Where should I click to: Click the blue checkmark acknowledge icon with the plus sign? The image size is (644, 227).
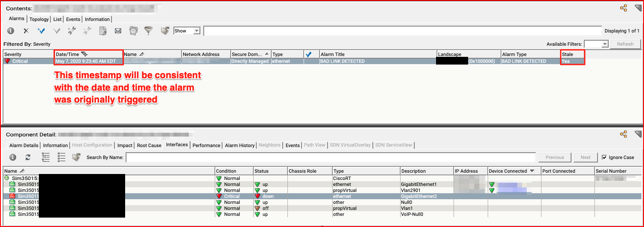41,31
